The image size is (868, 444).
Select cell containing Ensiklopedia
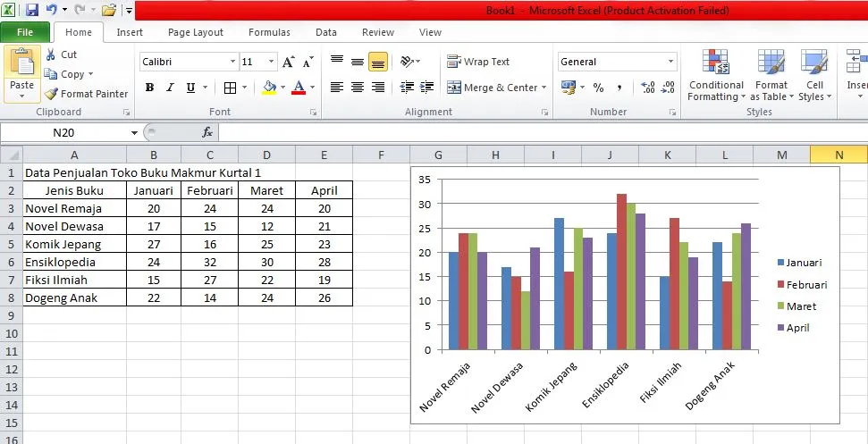[x=75, y=262]
